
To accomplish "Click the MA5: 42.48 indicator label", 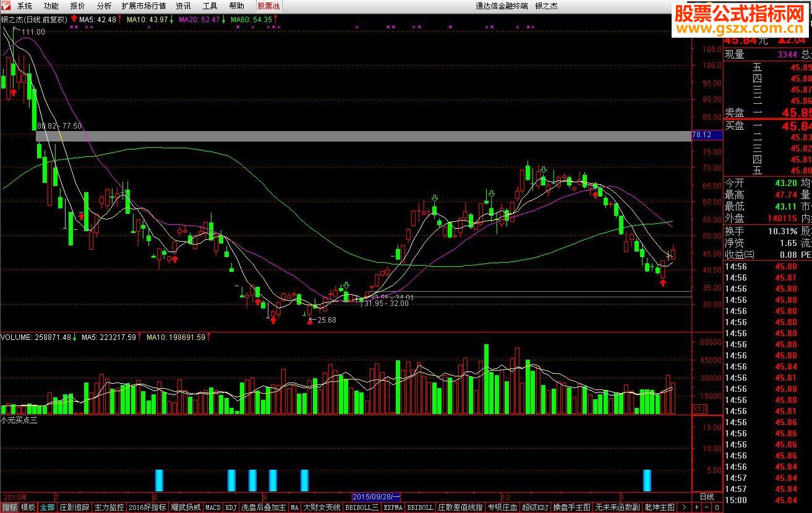I will click(98, 19).
